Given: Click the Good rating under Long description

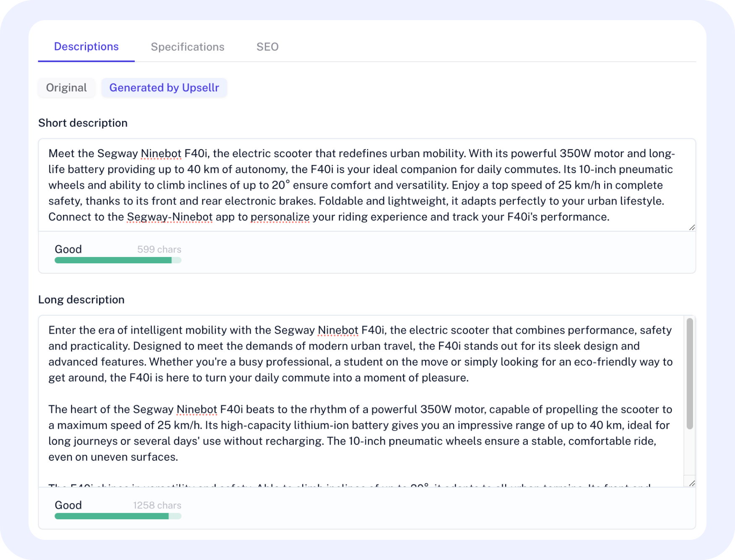Looking at the screenshot, I should (68, 505).
